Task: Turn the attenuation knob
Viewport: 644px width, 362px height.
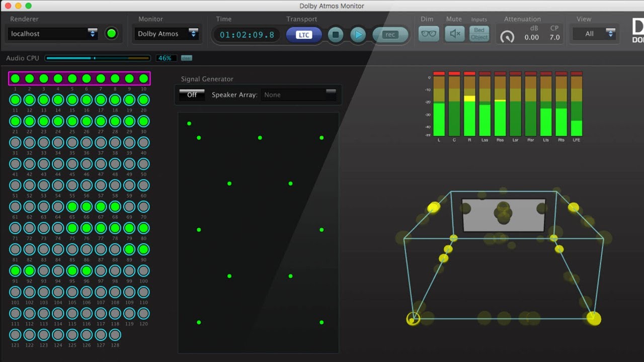Action: click(x=508, y=37)
